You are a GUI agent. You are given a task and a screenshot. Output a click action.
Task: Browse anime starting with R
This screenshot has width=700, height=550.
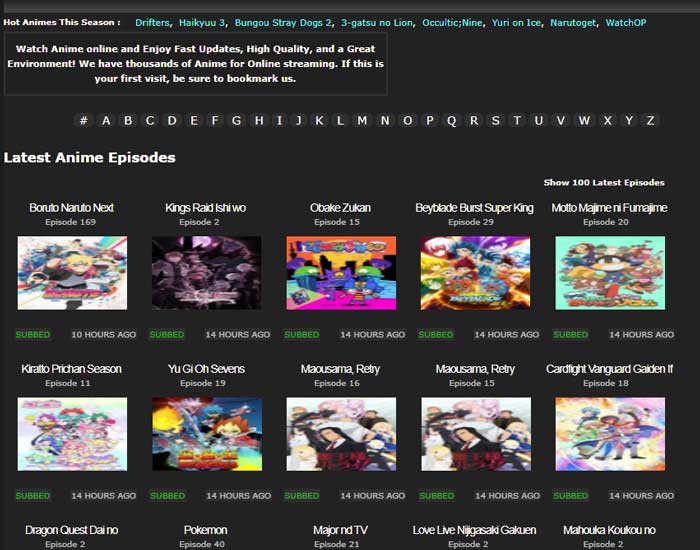474,120
